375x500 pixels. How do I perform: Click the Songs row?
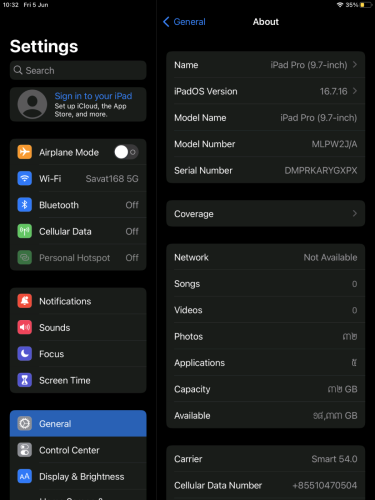(266, 284)
